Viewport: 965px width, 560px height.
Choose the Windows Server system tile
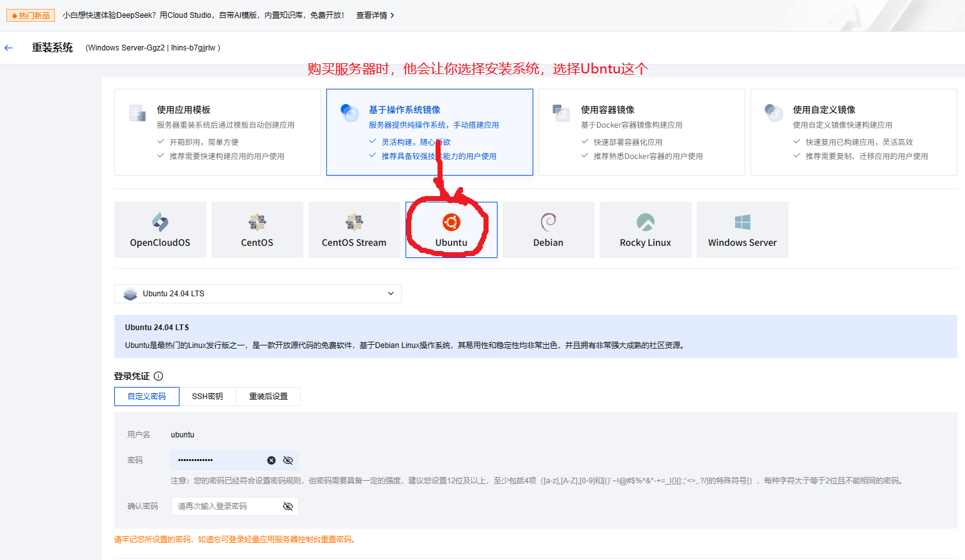[x=743, y=230]
